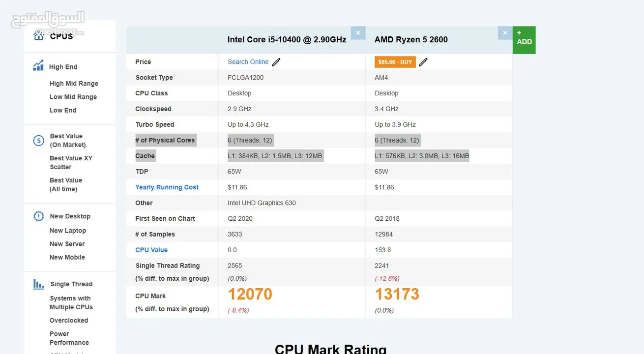Click the Best Value dollar icon
Screen dimensions: 644x354
point(38,141)
